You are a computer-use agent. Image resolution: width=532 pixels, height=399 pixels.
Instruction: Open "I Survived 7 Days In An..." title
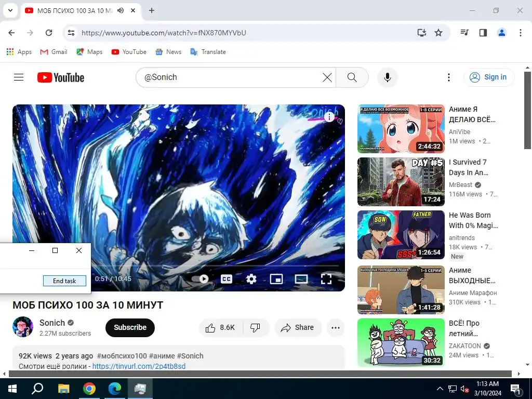[469, 167]
